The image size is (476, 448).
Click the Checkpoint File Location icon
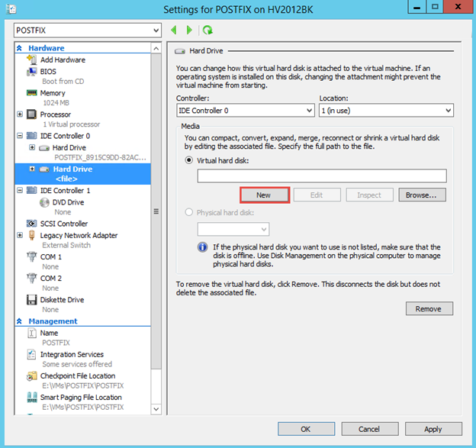[x=31, y=376]
